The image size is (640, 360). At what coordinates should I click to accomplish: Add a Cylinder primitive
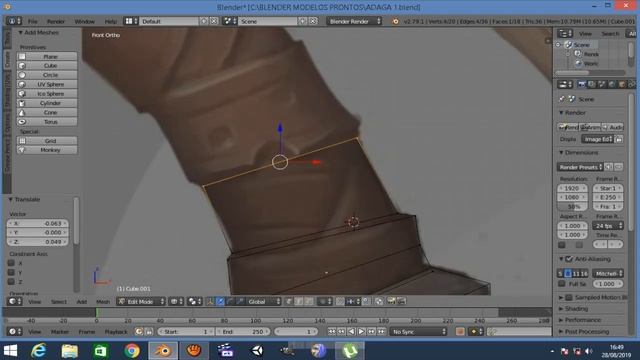click(47, 103)
